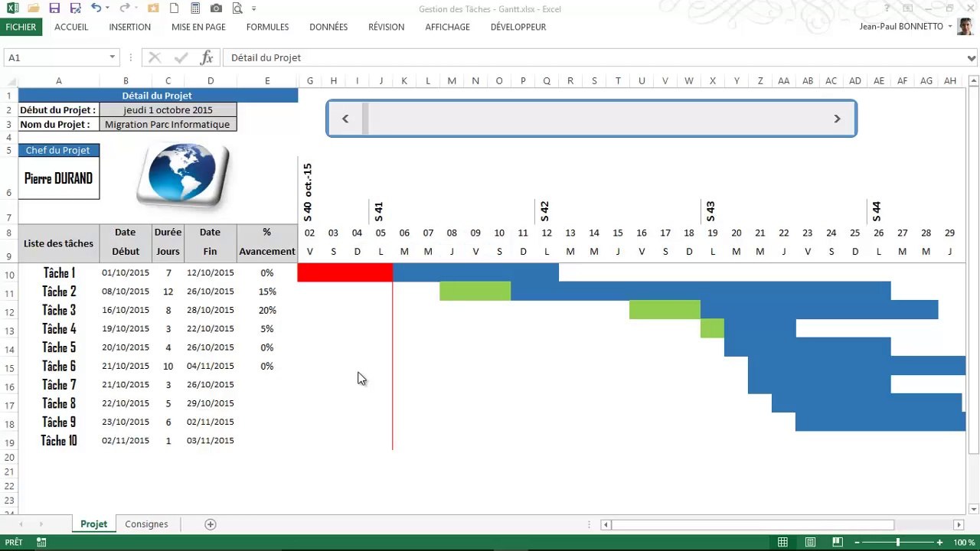Open the calculator icon in quick access toolbar

196,8
